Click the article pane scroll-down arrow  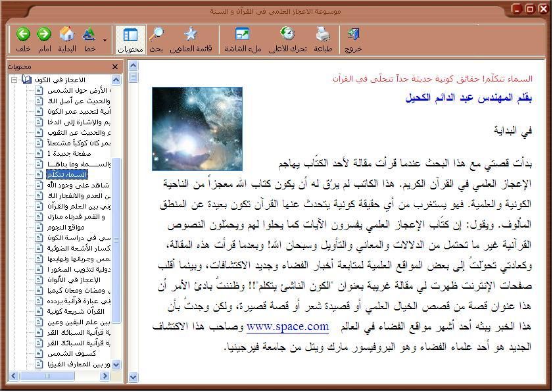[x=133, y=377]
